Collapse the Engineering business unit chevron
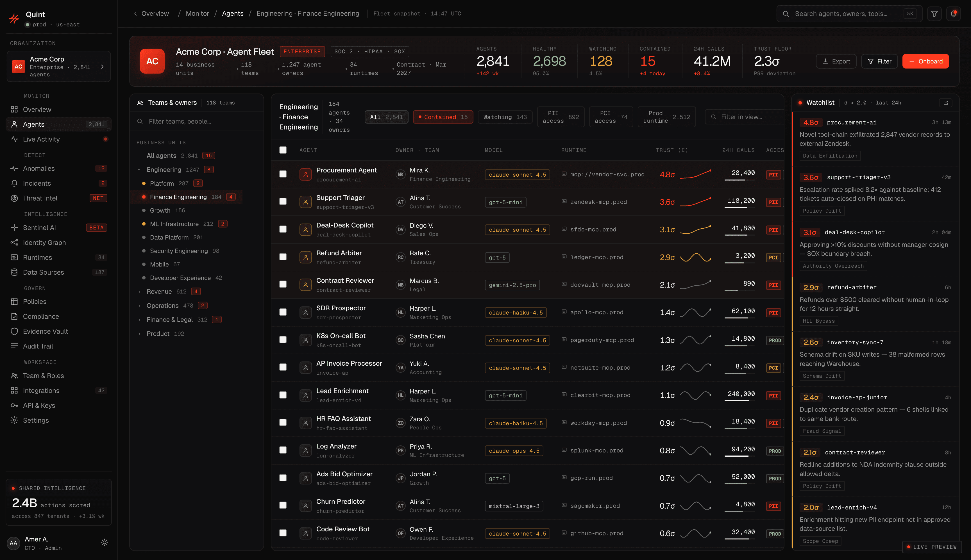Screen dimensions: 971x560 [x=139, y=170]
